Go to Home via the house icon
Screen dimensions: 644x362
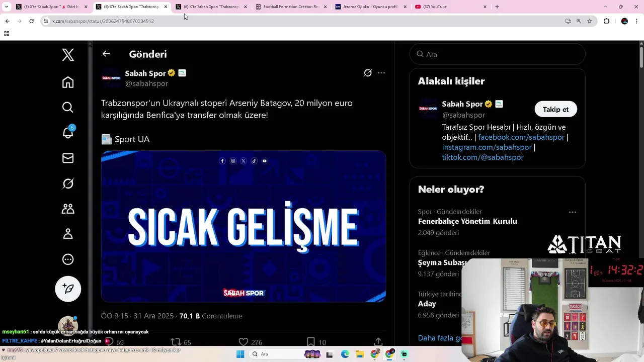(68, 82)
